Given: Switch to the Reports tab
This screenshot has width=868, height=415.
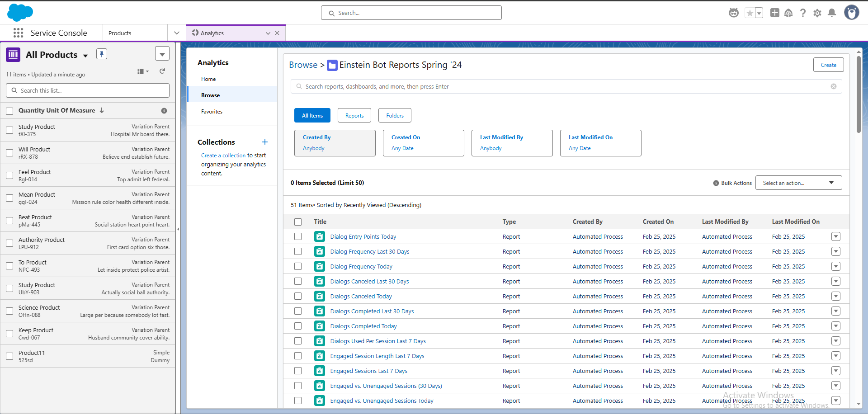Looking at the screenshot, I should click(354, 115).
